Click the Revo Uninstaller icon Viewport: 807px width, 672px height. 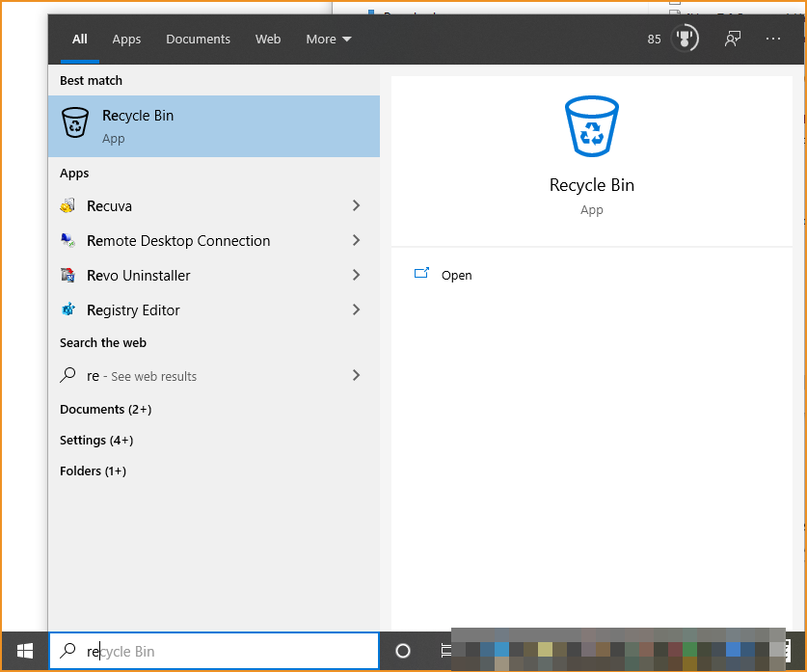(67, 276)
